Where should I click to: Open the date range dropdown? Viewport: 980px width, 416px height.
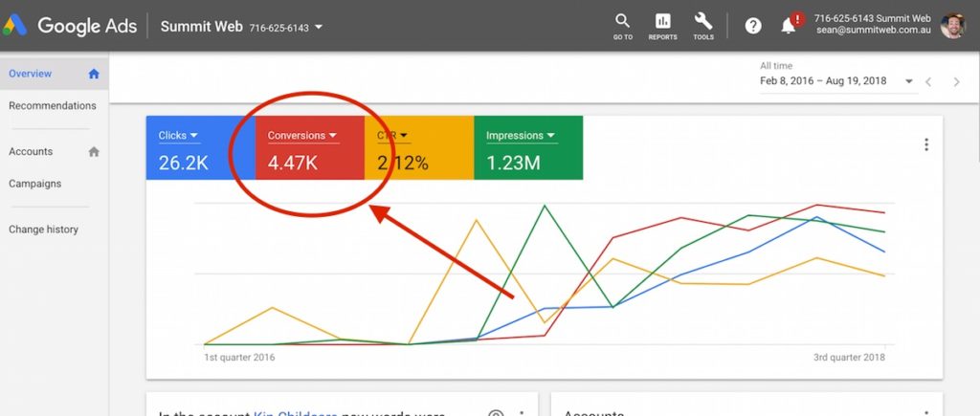pos(909,81)
